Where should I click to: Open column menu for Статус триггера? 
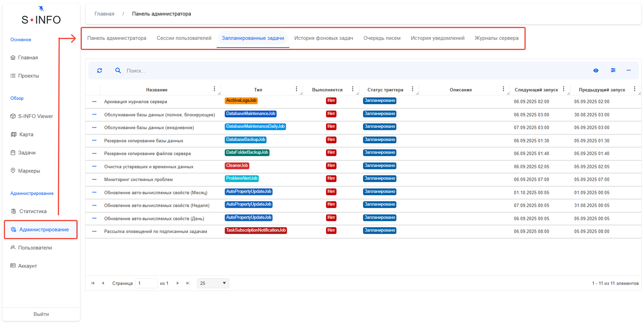coord(412,89)
